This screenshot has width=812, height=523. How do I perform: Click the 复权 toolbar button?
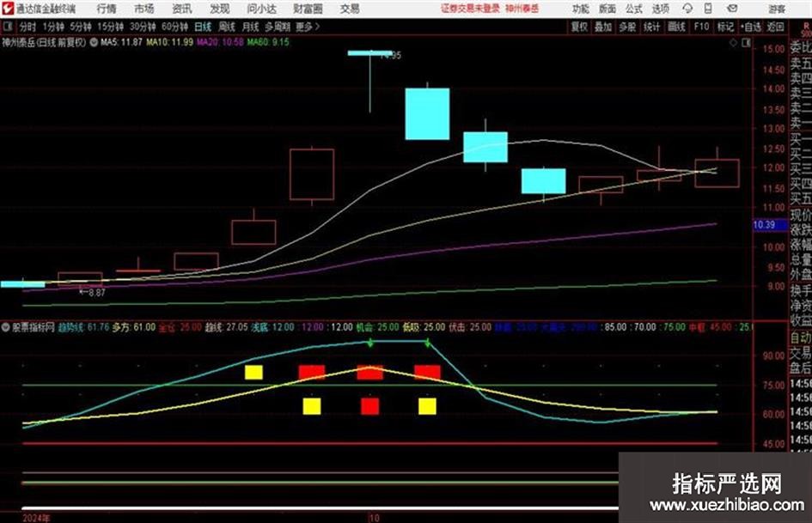tap(579, 27)
